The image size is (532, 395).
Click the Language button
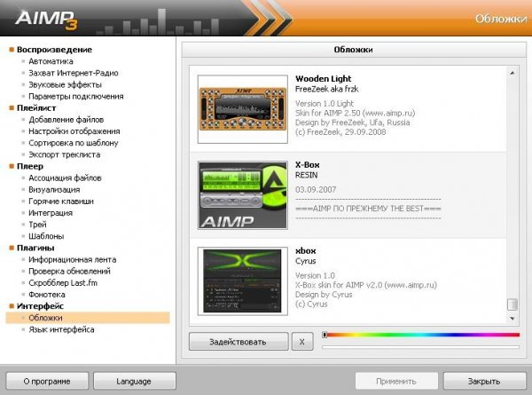135,382
